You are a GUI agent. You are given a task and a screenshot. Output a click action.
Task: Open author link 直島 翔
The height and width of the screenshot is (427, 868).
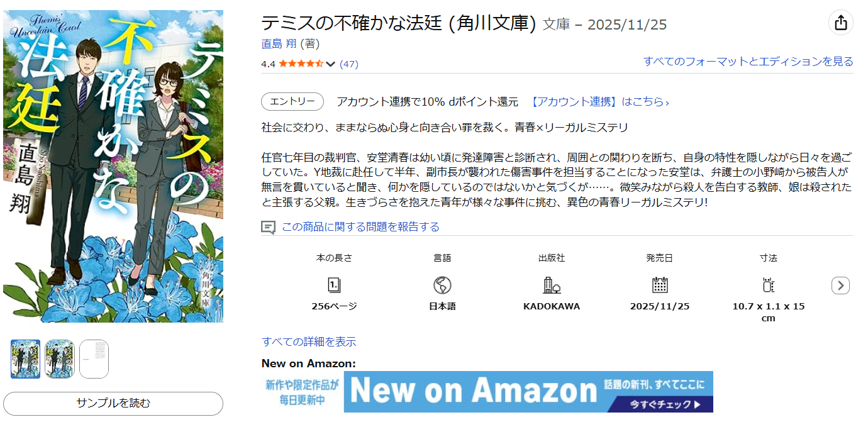pos(279,44)
